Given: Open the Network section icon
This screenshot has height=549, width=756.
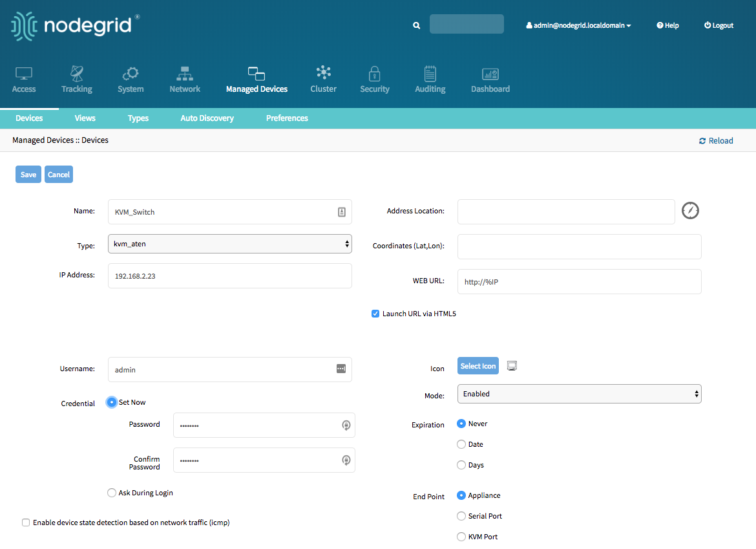Looking at the screenshot, I should click(185, 74).
